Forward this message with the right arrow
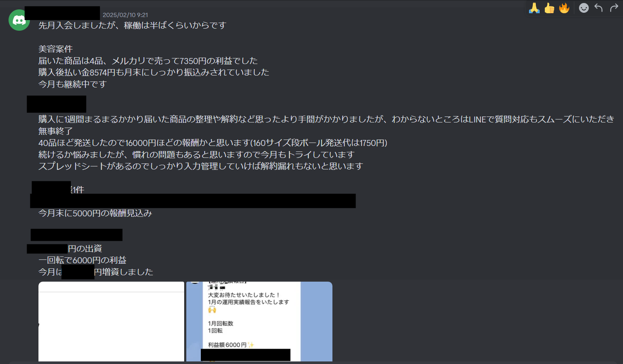The height and width of the screenshot is (364, 623). point(614,8)
